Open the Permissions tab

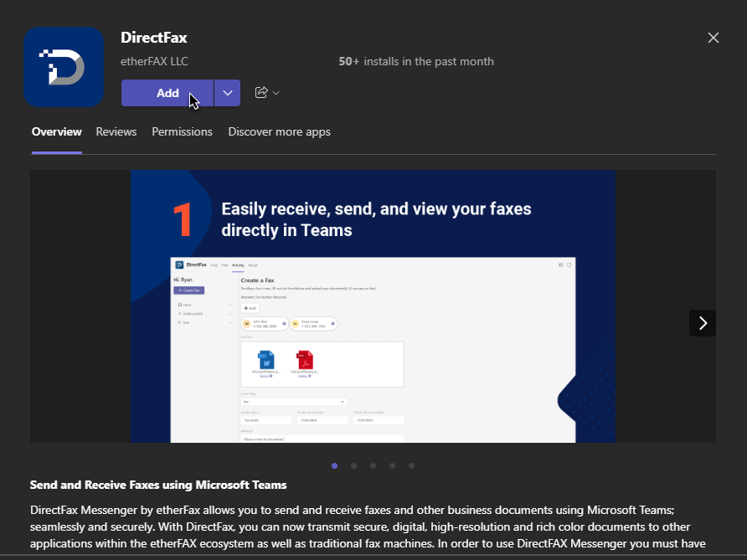coord(182,131)
